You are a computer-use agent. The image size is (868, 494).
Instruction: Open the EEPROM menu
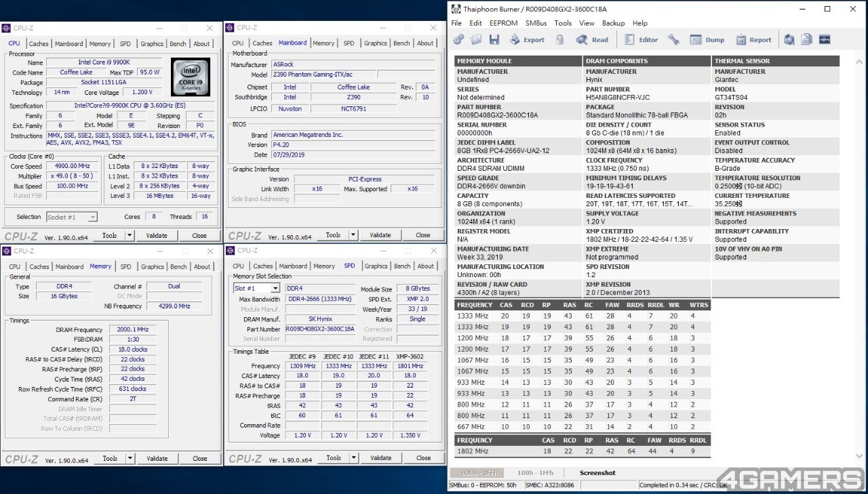point(504,23)
